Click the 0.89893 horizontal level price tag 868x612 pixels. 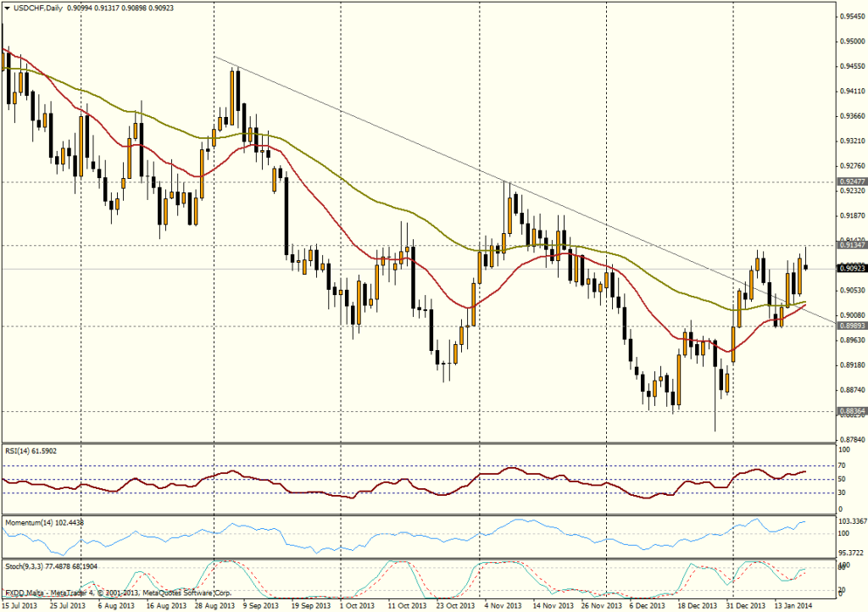[x=850, y=325]
